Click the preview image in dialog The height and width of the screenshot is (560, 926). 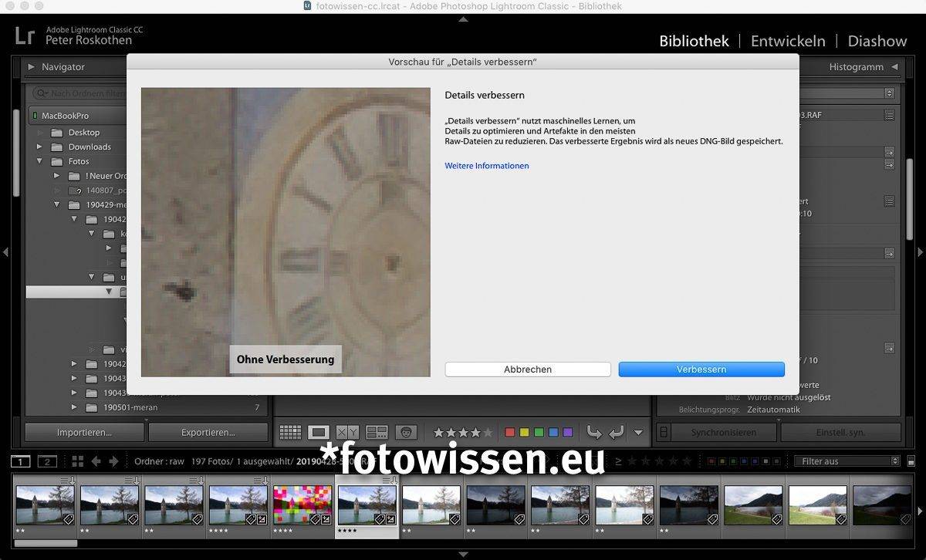pyautogui.click(x=286, y=232)
